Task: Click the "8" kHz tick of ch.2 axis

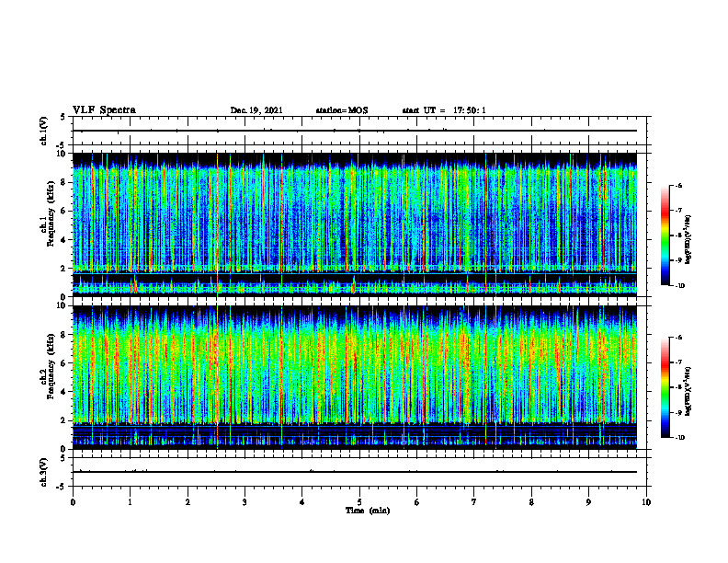Action: (x=63, y=335)
